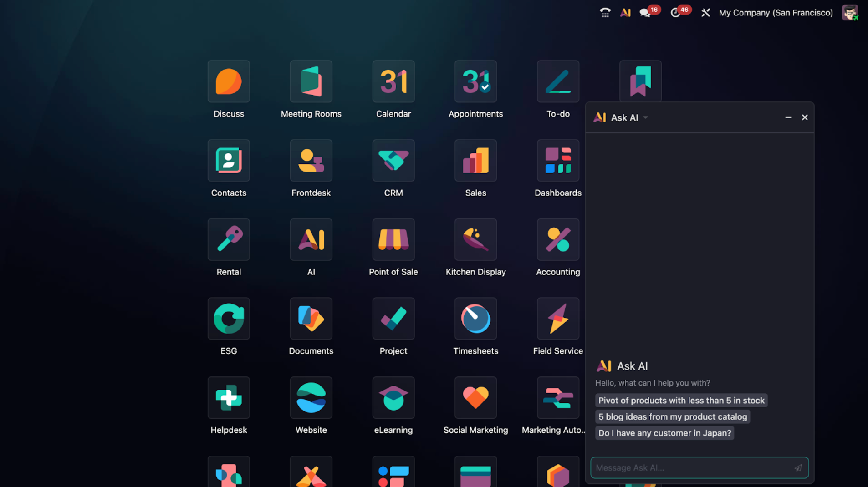This screenshot has width=868, height=487.
Task: Launch the Frontdesk app
Action: tap(311, 161)
